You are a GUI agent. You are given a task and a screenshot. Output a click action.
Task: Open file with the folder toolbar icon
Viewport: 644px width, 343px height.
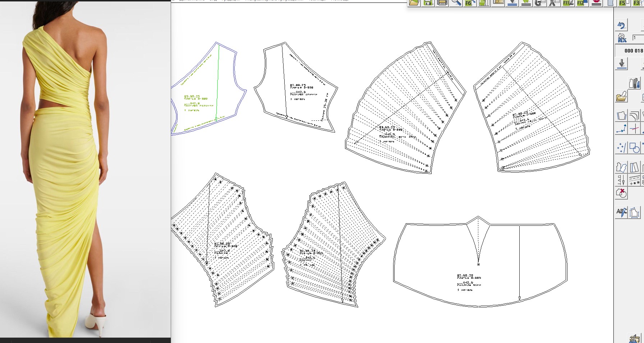(x=414, y=3)
